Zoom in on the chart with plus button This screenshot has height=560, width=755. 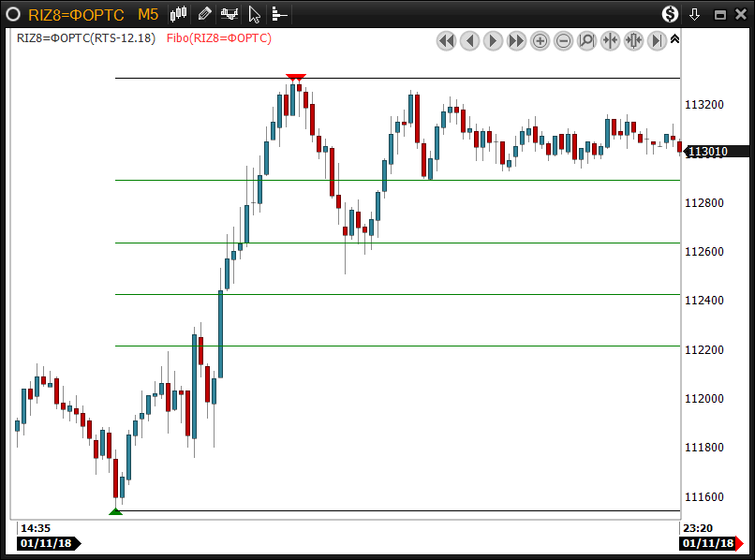540,40
